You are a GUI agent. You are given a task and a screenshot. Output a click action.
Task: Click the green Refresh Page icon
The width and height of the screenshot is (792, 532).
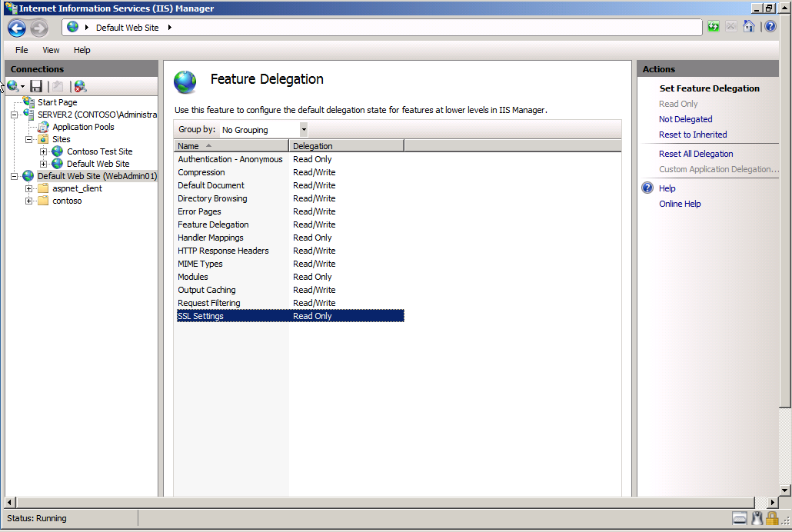tap(714, 26)
